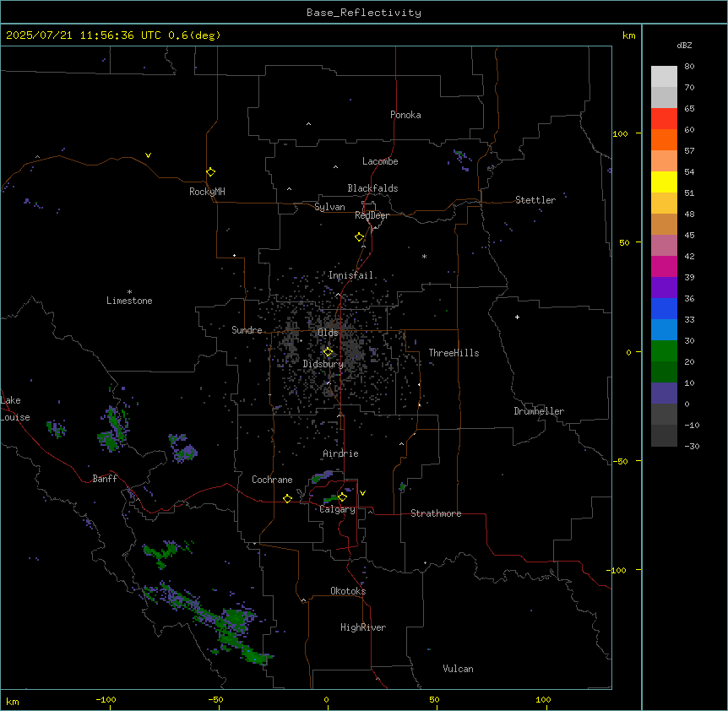The image size is (728, 711).
Task: Click the Blackfalds city label
Action: pyautogui.click(x=372, y=188)
